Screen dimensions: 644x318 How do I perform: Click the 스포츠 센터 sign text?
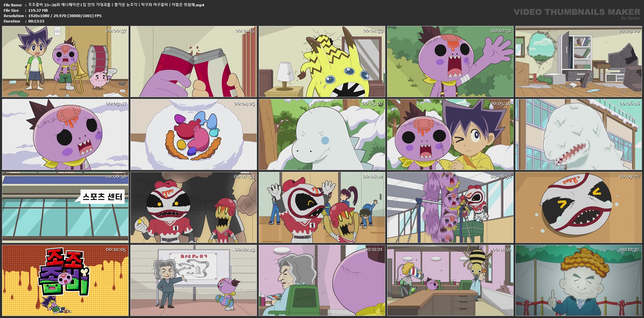[102, 197]
